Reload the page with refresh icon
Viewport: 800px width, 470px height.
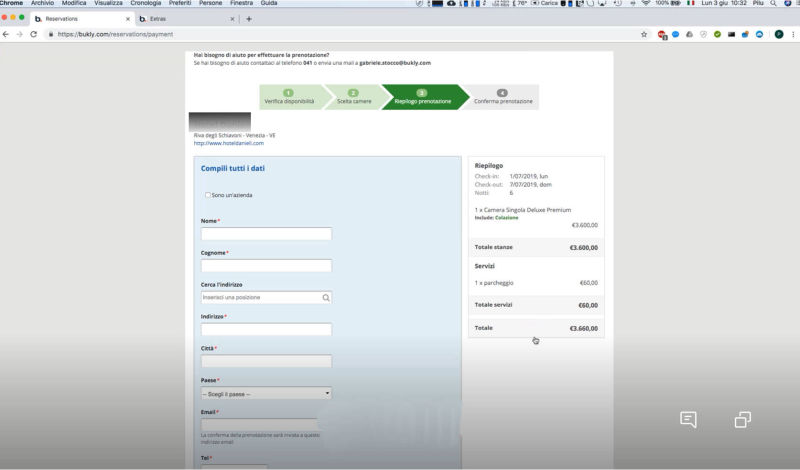click(34, 34)
